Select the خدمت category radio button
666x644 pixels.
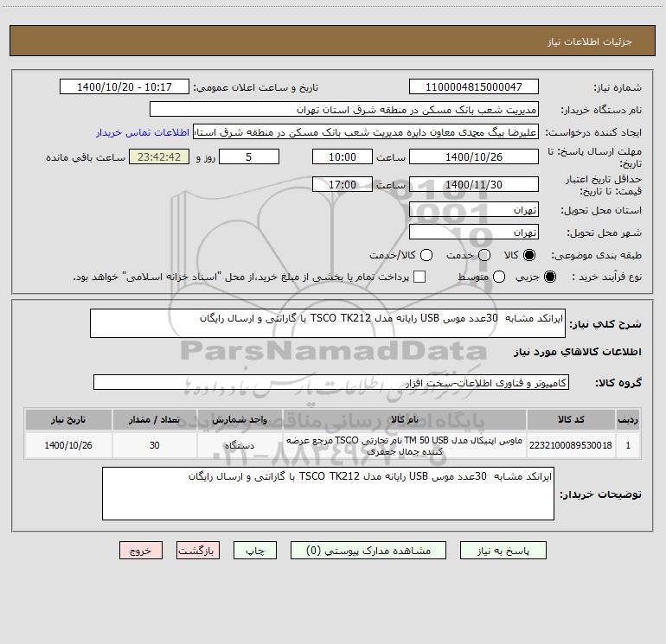tap(484, 255)
